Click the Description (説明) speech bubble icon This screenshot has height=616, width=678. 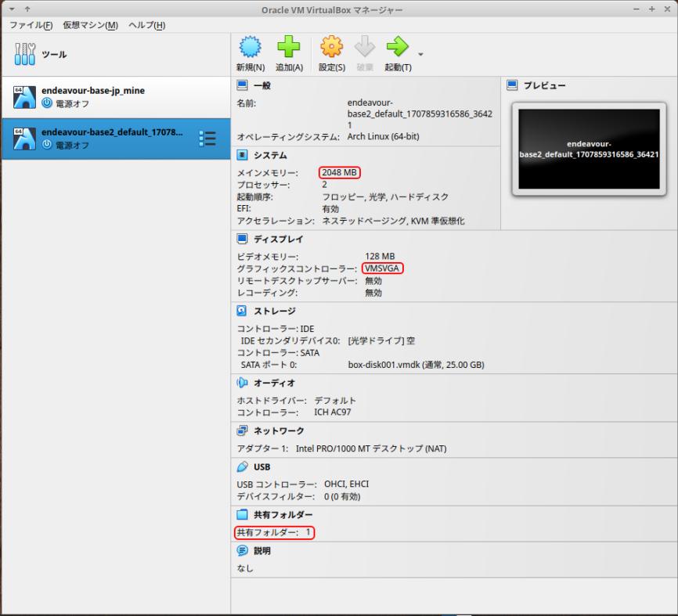[x=242, y=550]
